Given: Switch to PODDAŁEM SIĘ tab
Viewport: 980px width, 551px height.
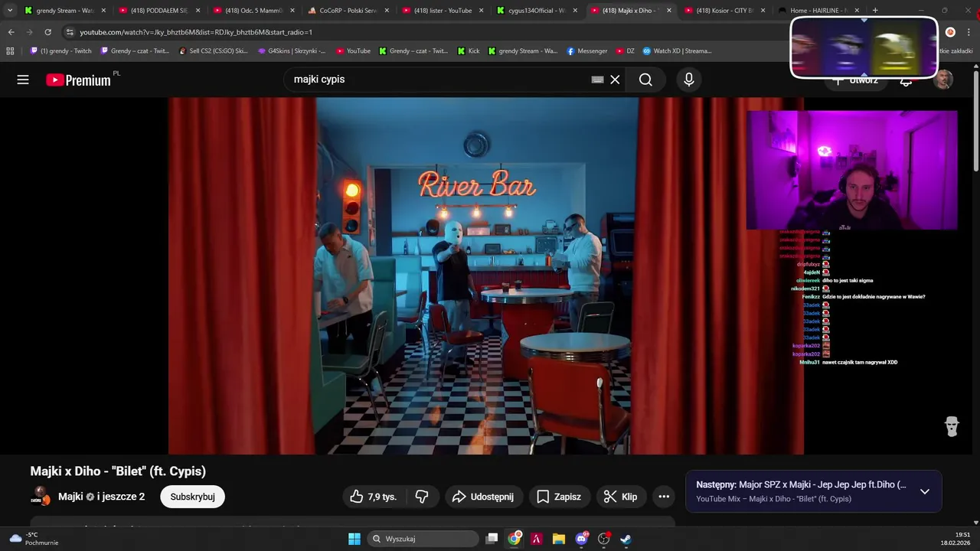Looking at the screenshot, I should tap(159, 11).
